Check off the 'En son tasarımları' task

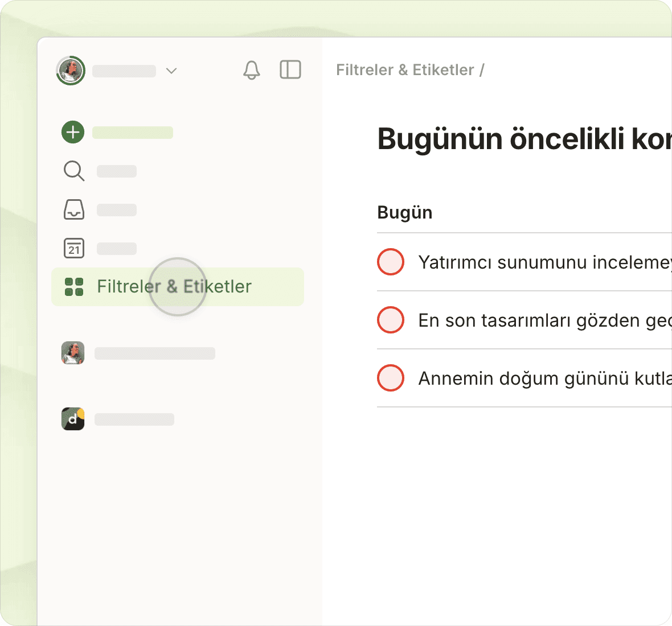[x=391, y=320]
